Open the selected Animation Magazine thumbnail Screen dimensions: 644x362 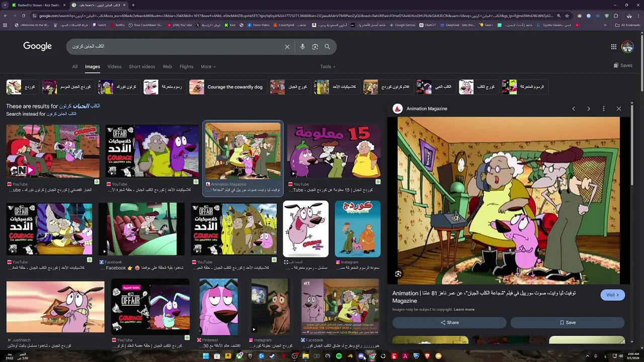[243, 151]
